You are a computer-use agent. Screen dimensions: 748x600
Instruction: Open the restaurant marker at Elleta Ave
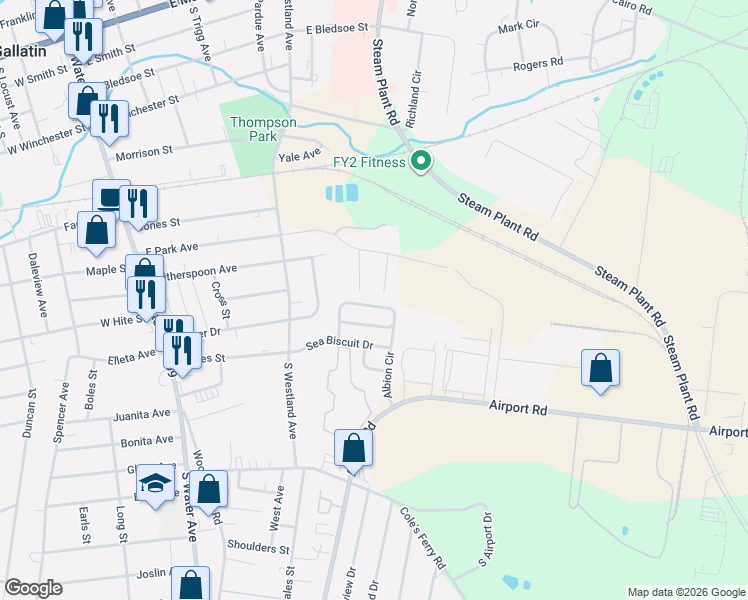click(182, 353)
